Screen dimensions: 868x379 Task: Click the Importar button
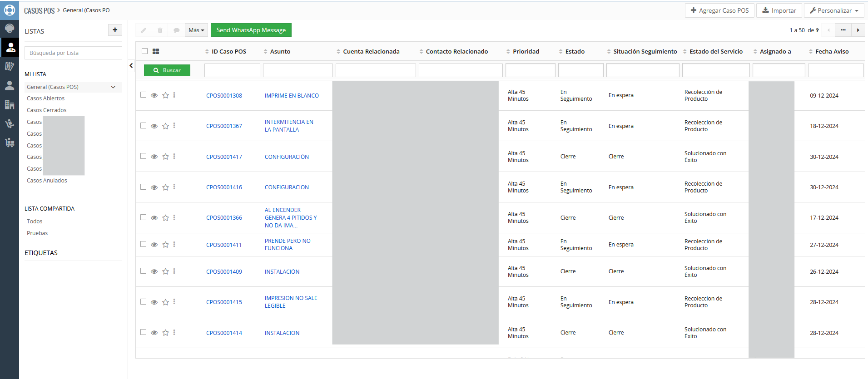coord(779,10)
